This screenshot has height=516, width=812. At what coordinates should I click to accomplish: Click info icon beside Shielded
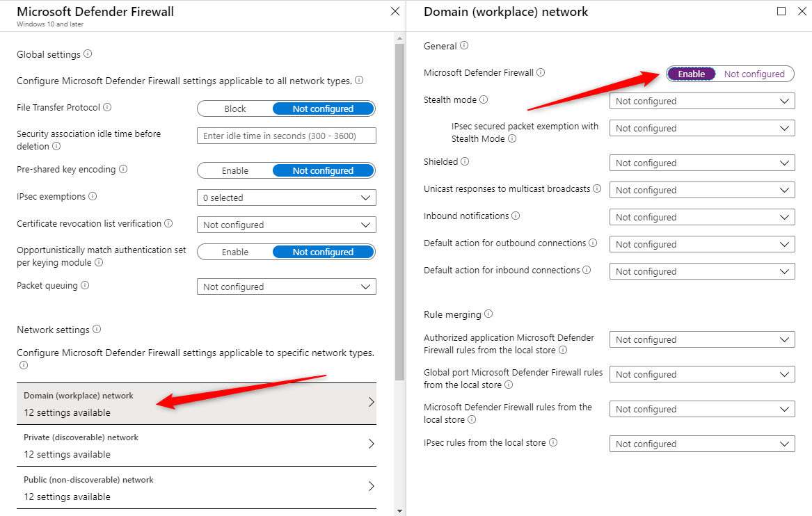coord(465,161)
